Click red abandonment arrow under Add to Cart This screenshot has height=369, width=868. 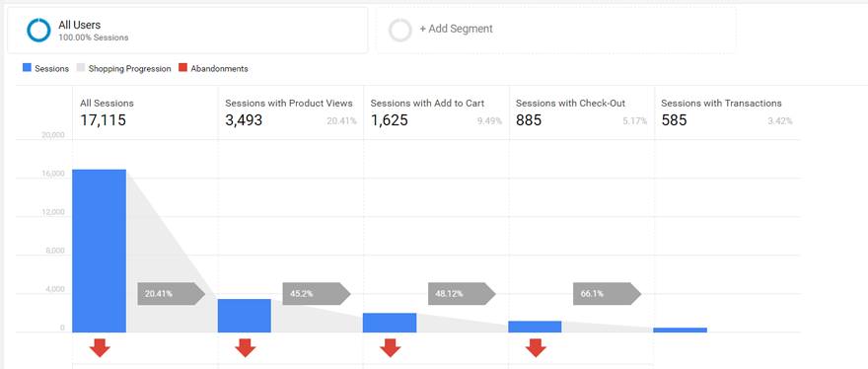pyautogui.click(x=391, y=348)
